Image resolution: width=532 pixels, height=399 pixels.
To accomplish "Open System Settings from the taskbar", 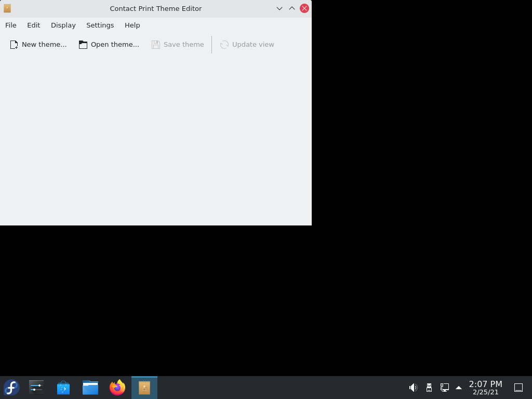I will point(36,388).
